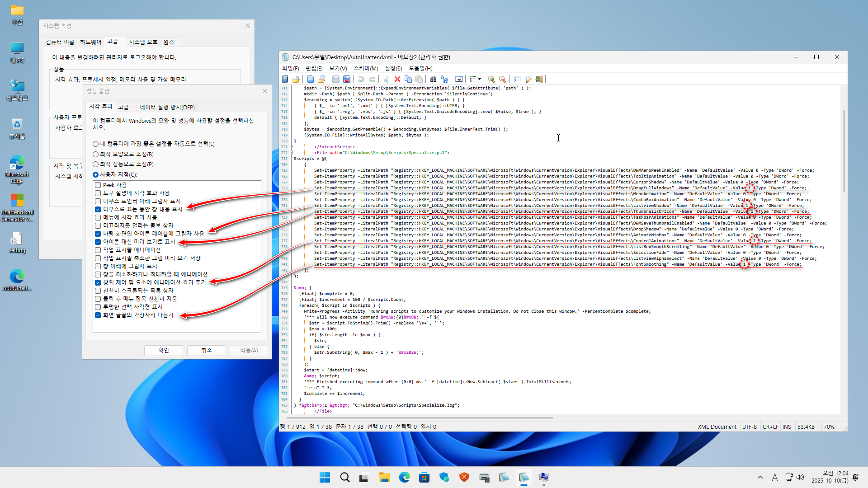The height and width of the screenshot is (488, 868).
Task: Uncheck 화면 글꼴의 가장자리 다듬기 option
Action: [98, 315]
